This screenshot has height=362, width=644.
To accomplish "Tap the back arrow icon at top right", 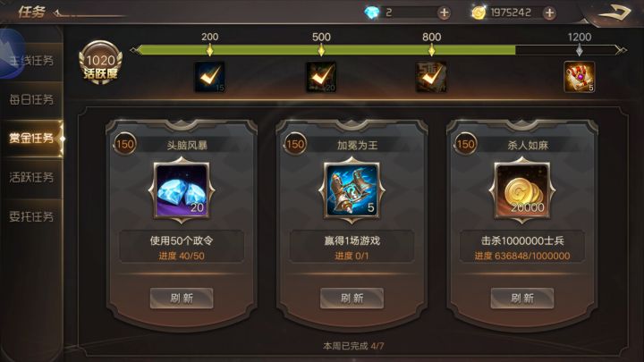I will point(614,13).
